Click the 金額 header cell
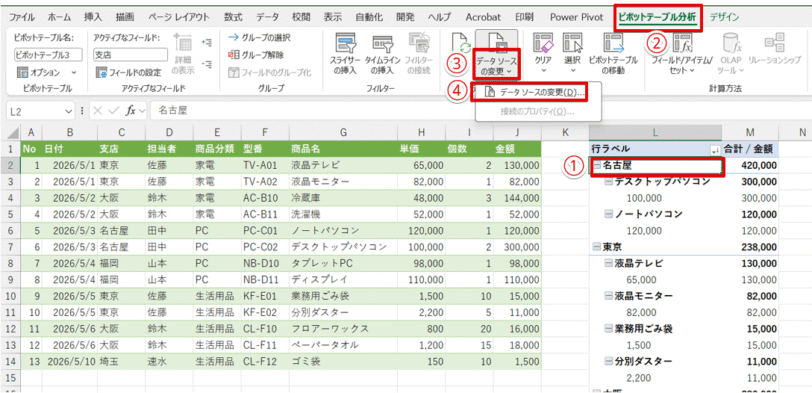The width and height of the screenshot is (812, 393). (517, 149)
